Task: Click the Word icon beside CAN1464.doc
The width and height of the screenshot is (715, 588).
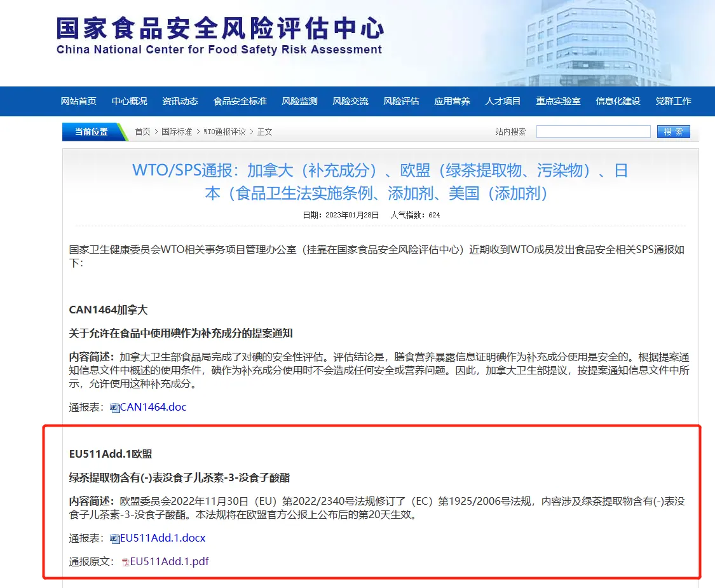Action: (x=114, y=408)
